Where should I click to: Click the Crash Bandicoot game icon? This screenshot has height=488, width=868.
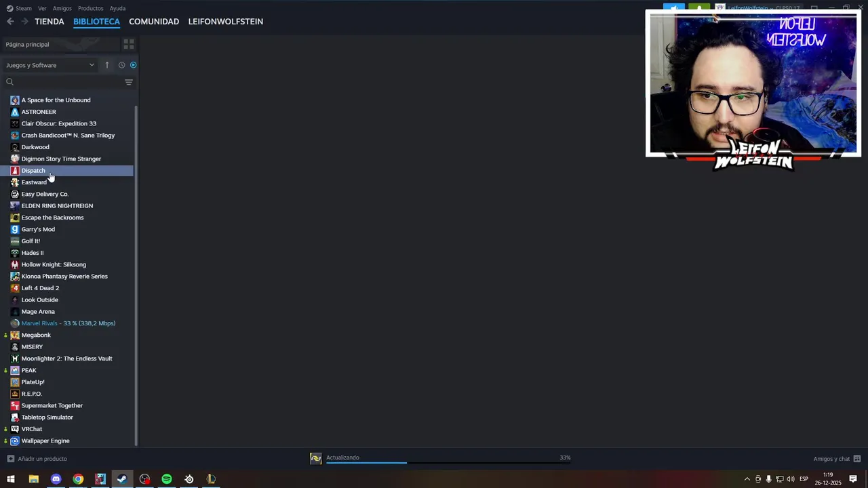[x=15, y=136]
